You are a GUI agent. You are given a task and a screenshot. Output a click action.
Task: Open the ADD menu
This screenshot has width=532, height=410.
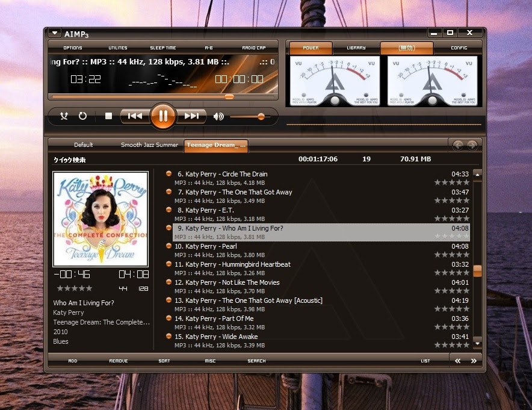[73, 361]
